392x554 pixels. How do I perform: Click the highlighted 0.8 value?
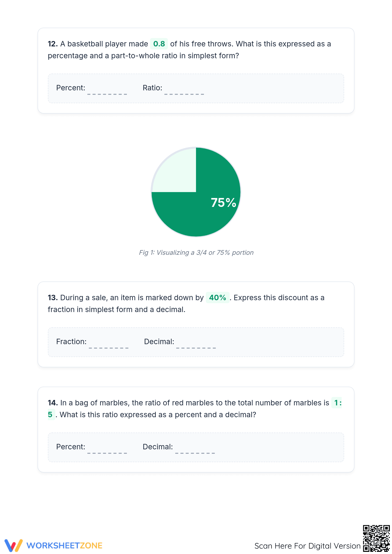(x=159, y=44)
